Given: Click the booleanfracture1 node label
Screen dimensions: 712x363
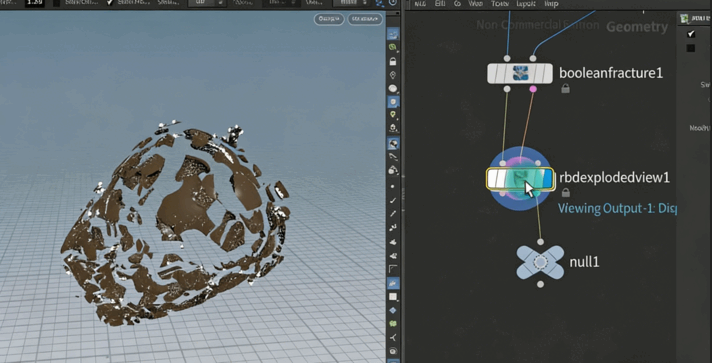Looking at the screenshot, I should click(x=611, y=73).
